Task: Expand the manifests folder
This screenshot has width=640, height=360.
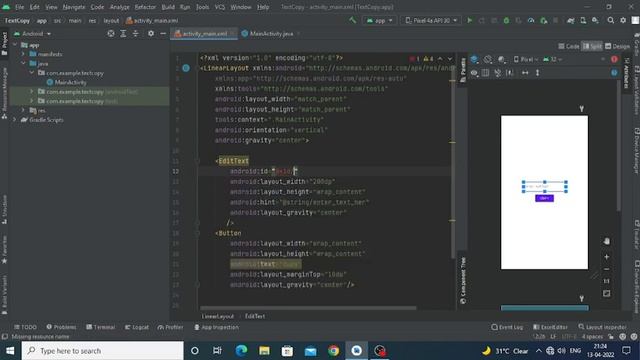Action: coord(23,54)
